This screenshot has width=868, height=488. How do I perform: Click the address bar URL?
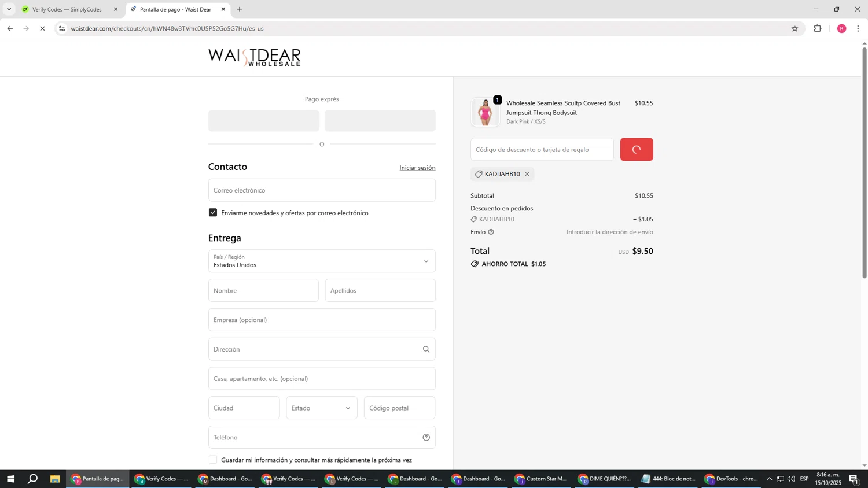(167, 28)
